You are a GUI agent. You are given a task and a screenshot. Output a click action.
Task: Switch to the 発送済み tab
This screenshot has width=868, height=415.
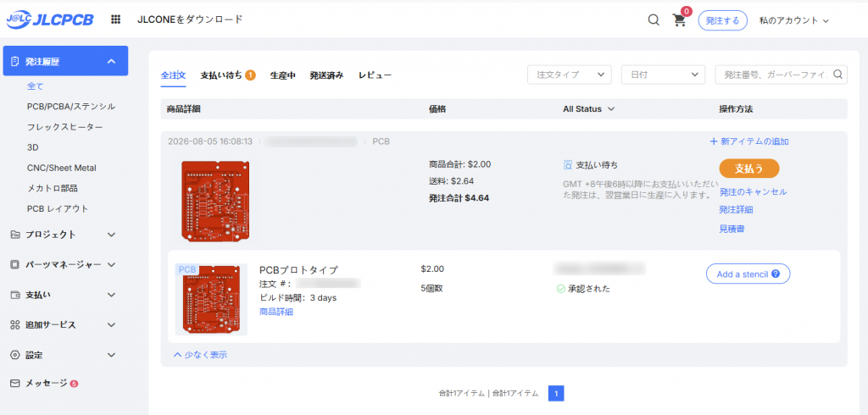(326, 75)
